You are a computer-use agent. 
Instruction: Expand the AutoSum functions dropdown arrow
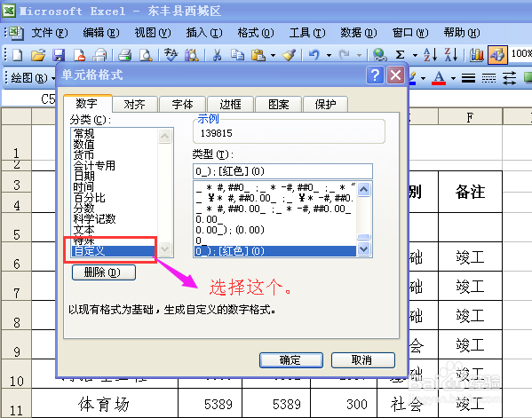415,55
